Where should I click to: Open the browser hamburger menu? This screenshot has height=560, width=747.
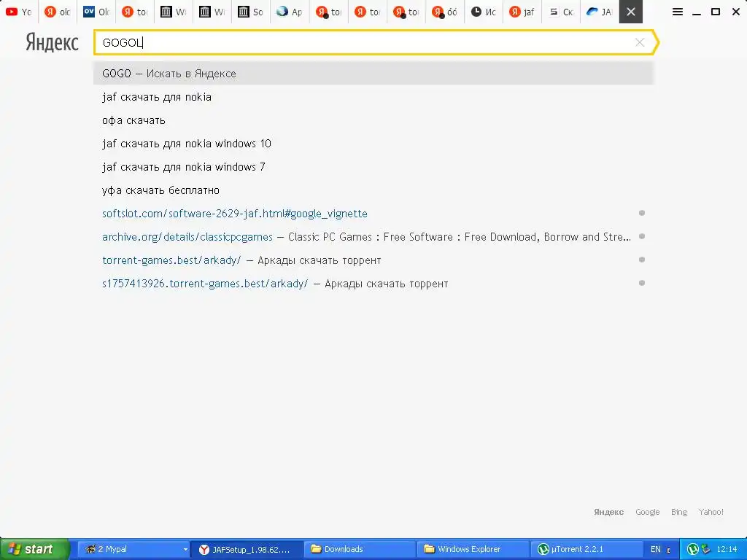pos(678,12)
